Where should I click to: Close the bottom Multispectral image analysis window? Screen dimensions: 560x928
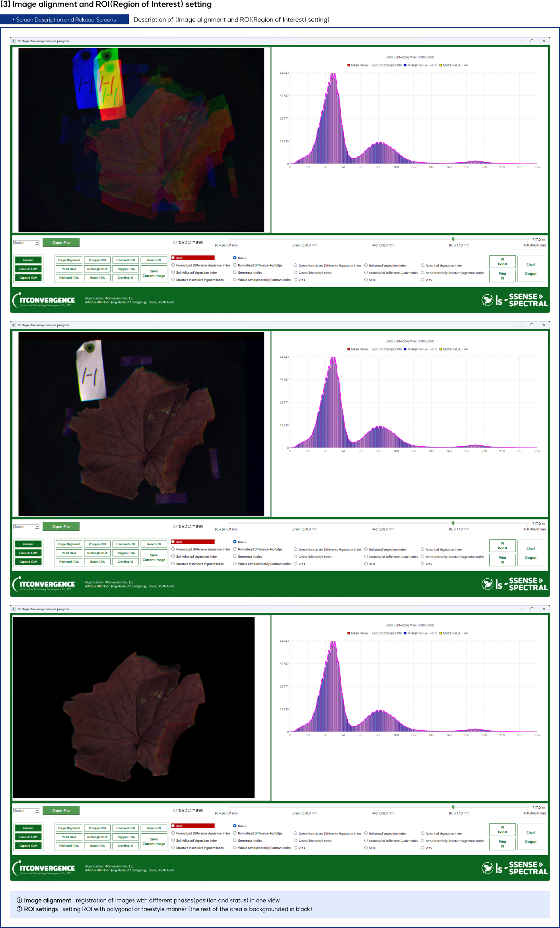tap(544, 609)
